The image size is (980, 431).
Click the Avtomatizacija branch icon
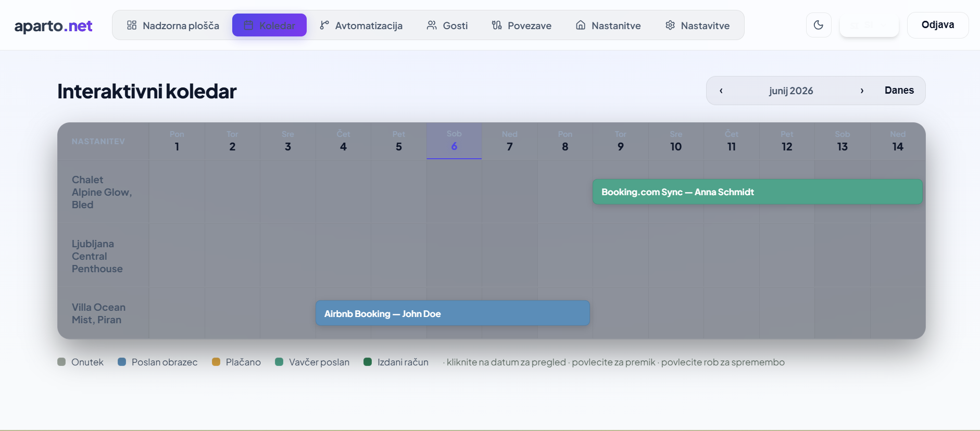click(324, 25)
